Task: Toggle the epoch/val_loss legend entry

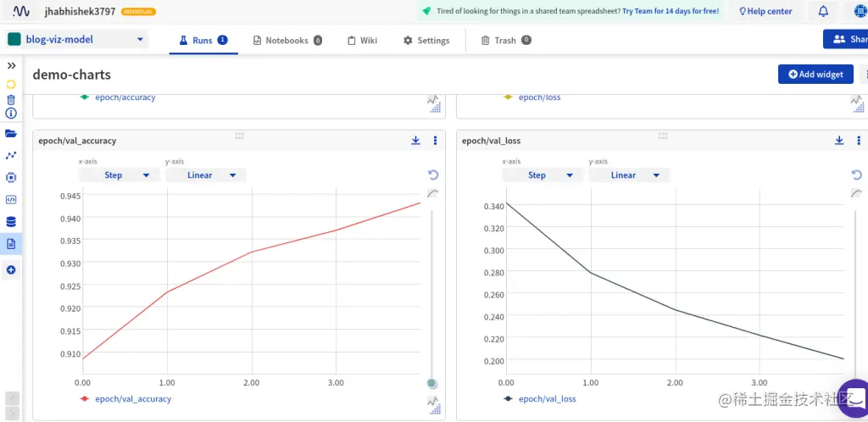Action: pos(540,399)
